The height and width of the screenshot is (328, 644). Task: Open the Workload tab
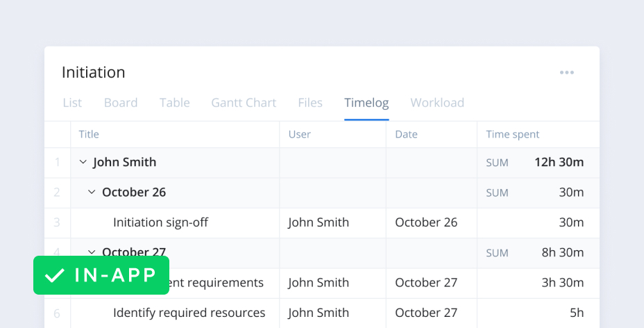[x=437, y=103]
